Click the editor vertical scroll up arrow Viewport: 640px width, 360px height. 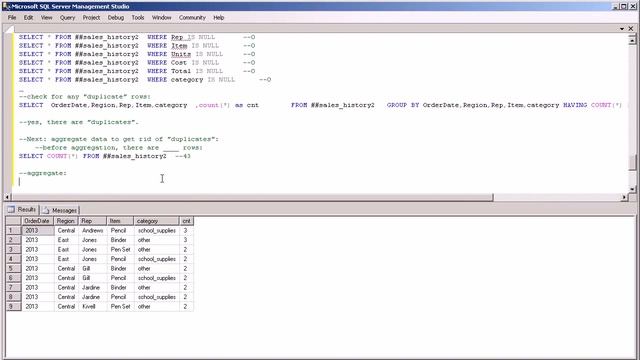click(632, 39)
